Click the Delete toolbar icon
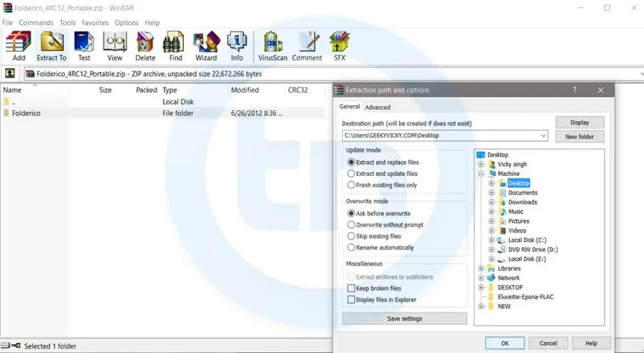The width and height of the screenshot is (644, 353). 145,41
